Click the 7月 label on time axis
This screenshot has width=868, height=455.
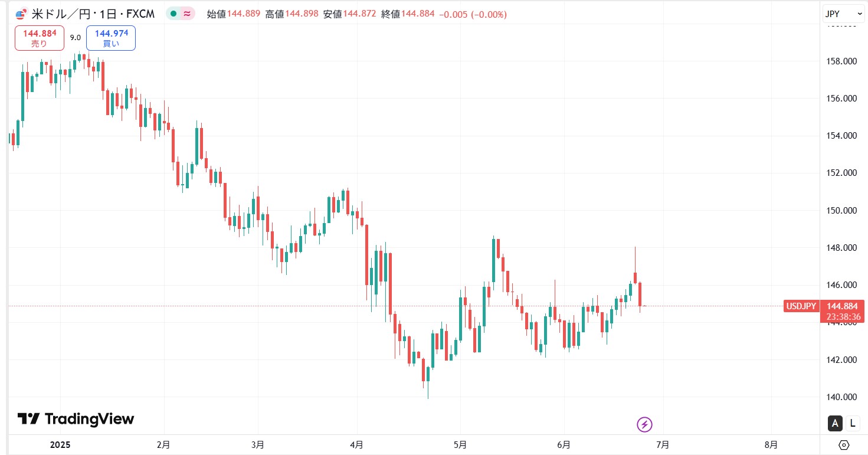[662, 445]
